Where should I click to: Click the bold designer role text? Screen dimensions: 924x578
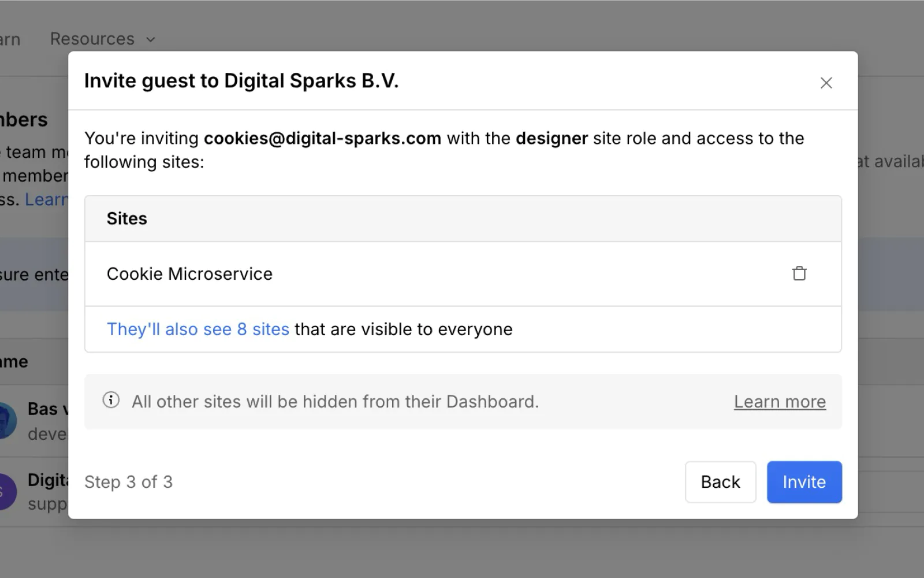tap(551, 138)
